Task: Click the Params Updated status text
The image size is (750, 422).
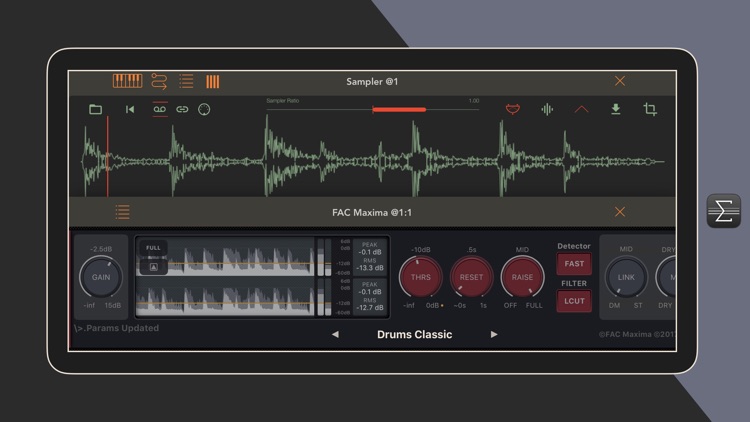Action: (x=116, y=328)
